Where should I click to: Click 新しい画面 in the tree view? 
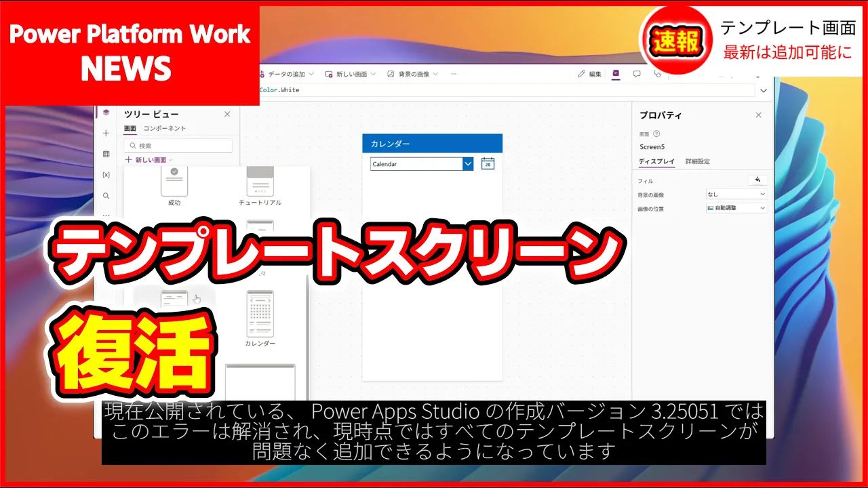point(149,160)
